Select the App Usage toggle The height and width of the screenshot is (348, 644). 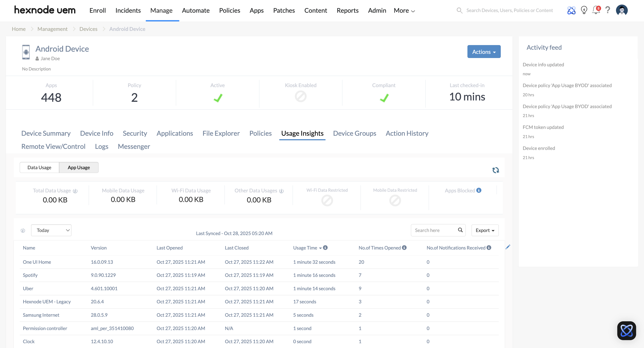click(79, 167)
